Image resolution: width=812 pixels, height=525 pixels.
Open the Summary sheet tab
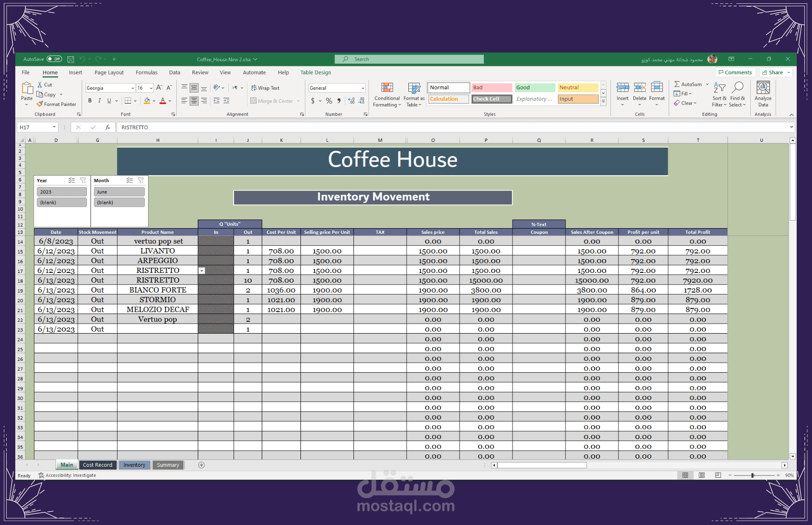click(x=168, y=465)
